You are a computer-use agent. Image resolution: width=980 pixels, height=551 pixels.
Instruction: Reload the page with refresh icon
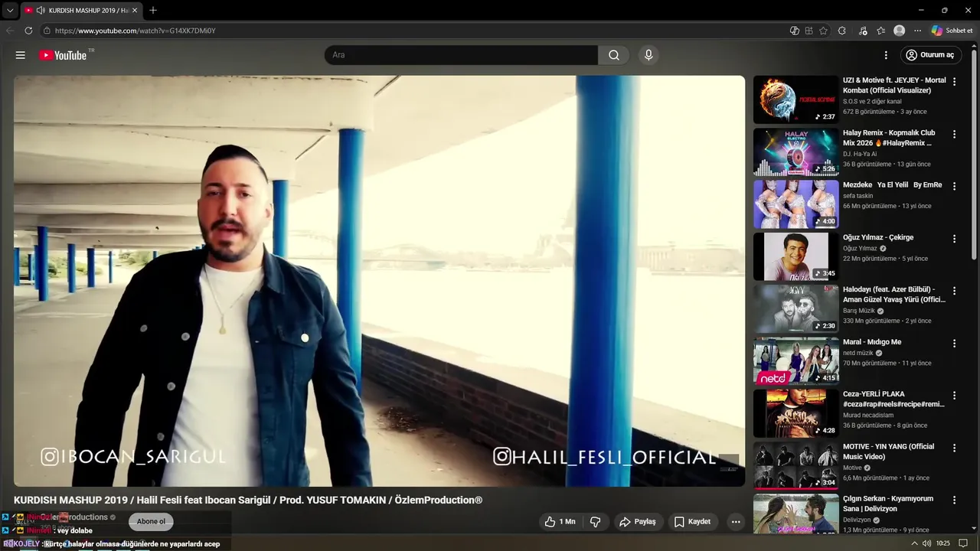[x=28, y=31]
